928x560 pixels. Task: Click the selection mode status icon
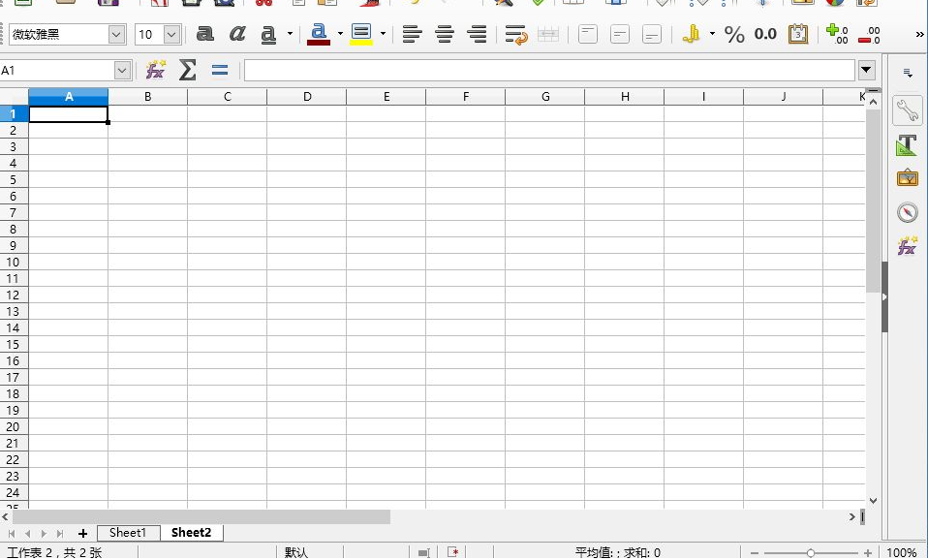tap(423, 553)
